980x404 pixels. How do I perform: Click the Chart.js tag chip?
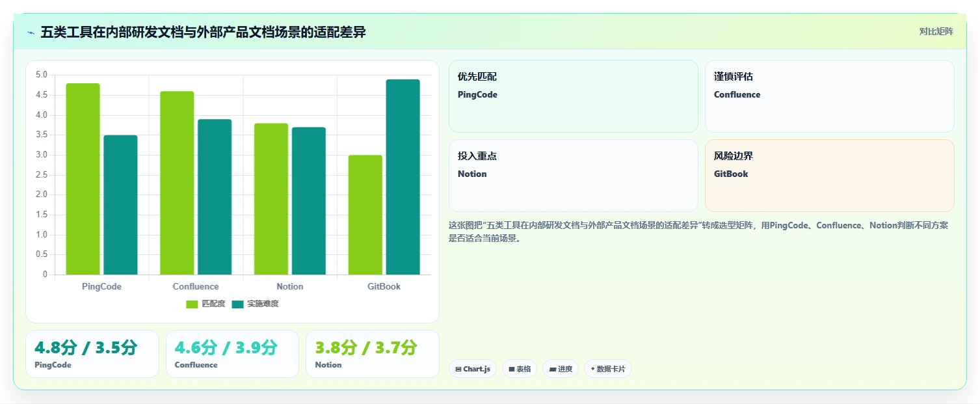click(473, 369)
